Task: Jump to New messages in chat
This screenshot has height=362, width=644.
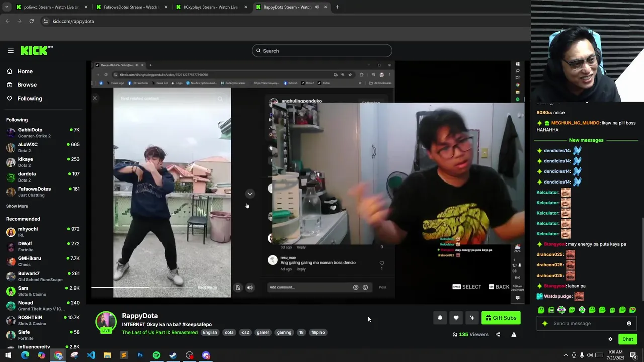Action: click(x=586, y=140)
